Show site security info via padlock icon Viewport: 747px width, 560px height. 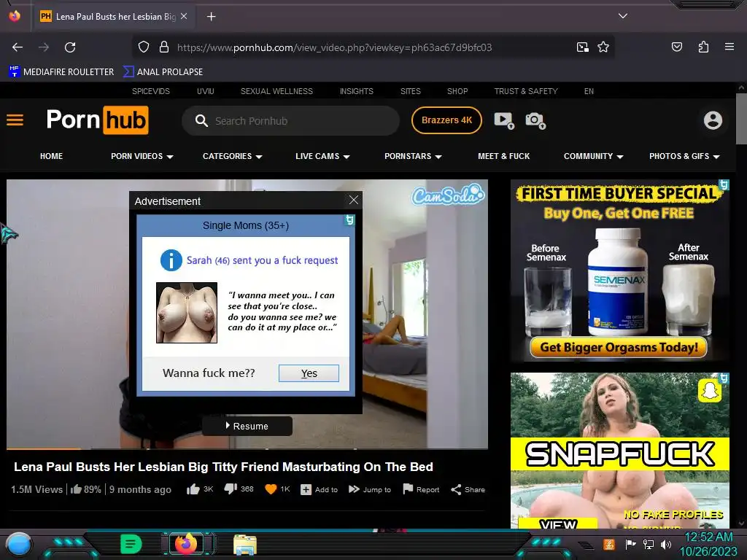(x=164, y=47)
